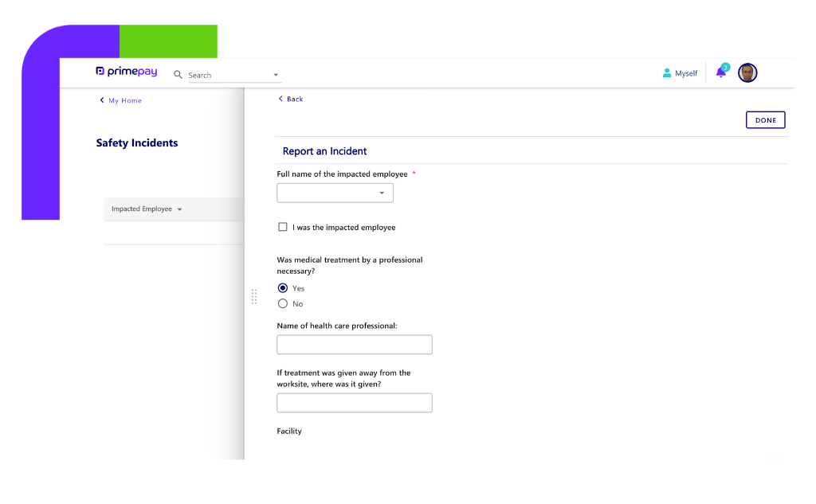Check I was the impacted employee
The width and height of the screenshot is (816, 504).
point(283,227)
